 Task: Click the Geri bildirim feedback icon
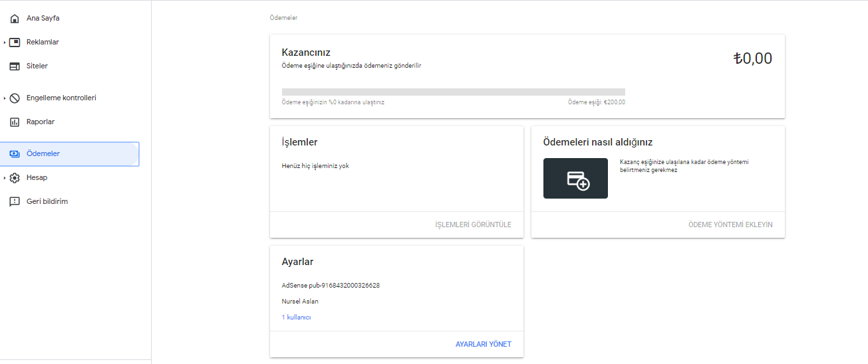click(15, 202)
